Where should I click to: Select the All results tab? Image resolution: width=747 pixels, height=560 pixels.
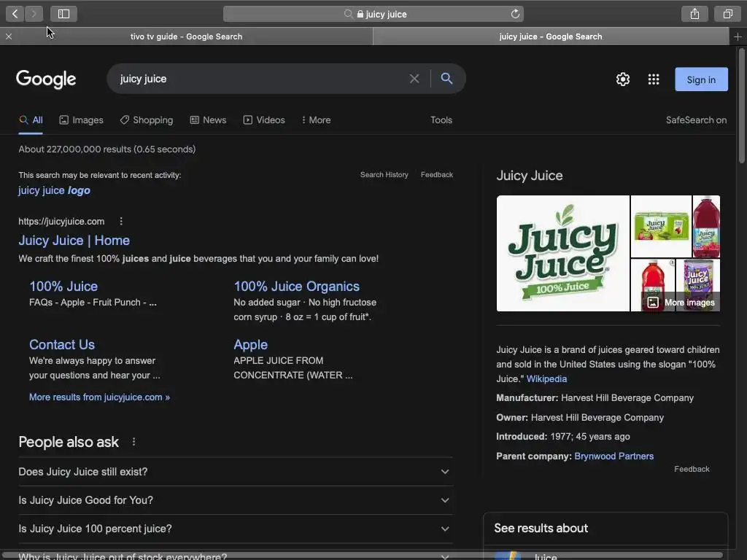[x=31, y=120]
